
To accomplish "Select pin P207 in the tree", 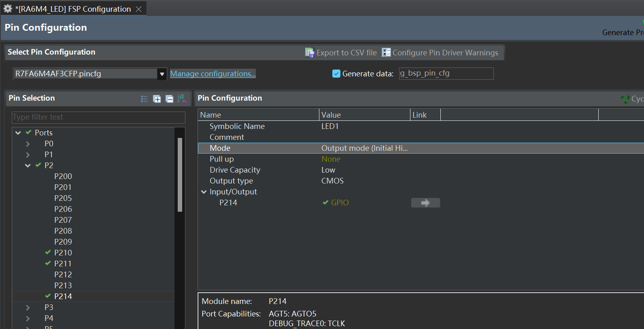I will pos(63,220).
